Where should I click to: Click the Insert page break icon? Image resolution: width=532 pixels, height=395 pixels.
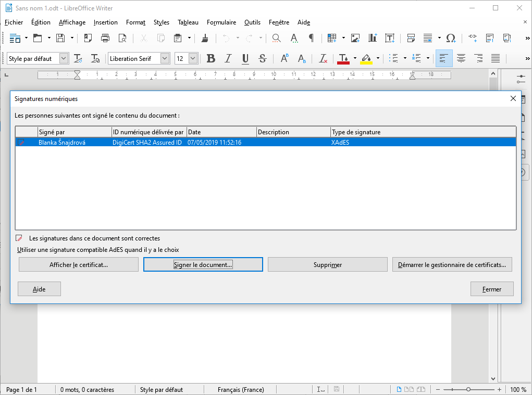click(411, 38)
